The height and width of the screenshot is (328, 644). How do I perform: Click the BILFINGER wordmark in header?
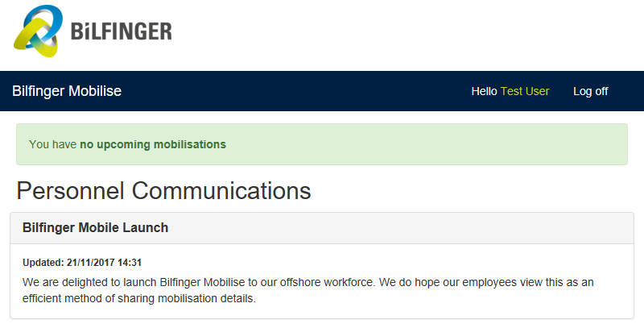coord(121,31)
